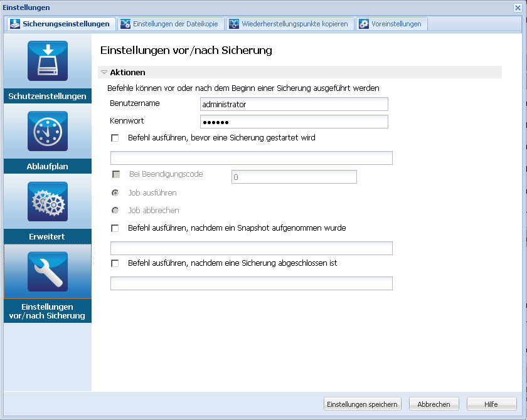Enable command before backup starts checkbox

[115, 138]
